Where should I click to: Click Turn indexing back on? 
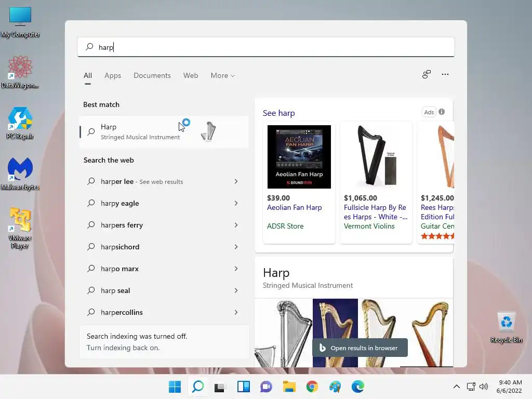point(123,348)
